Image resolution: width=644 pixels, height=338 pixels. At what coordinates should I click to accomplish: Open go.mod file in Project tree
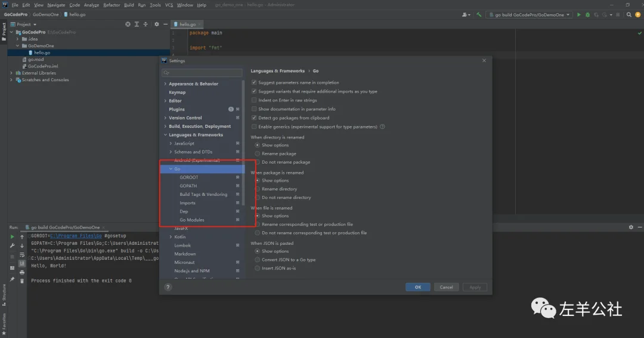[36, 59]
